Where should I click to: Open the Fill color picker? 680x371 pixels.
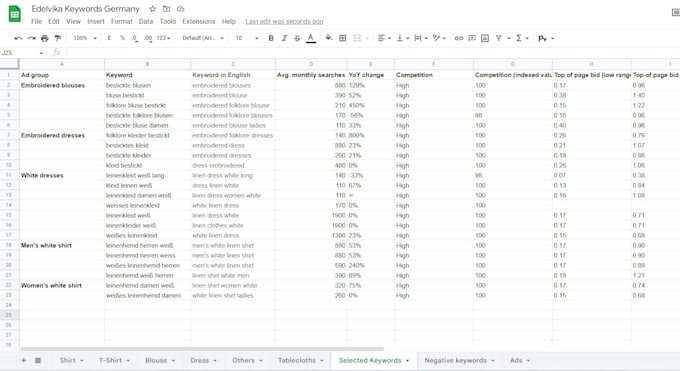coord(329,38)
